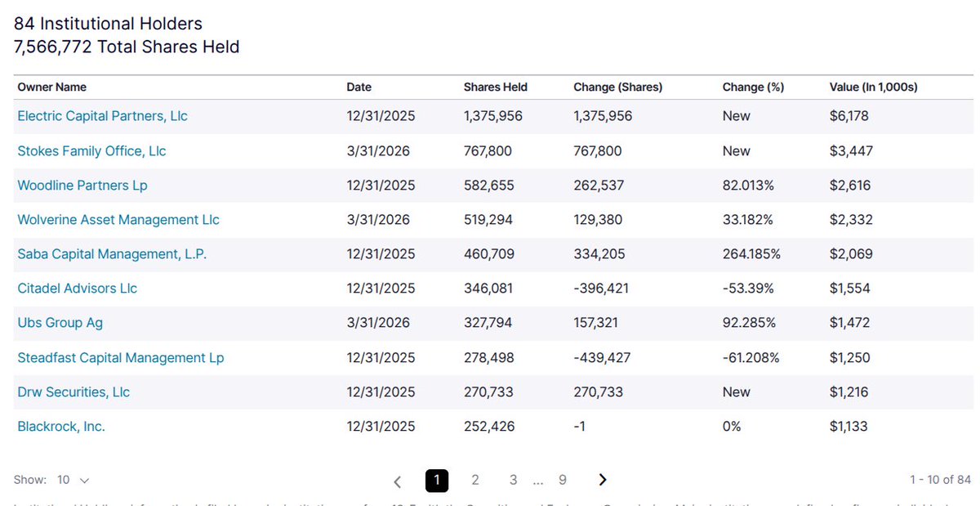
Task: Select the 460,709 shares held cell
Action: pos(488,254)
